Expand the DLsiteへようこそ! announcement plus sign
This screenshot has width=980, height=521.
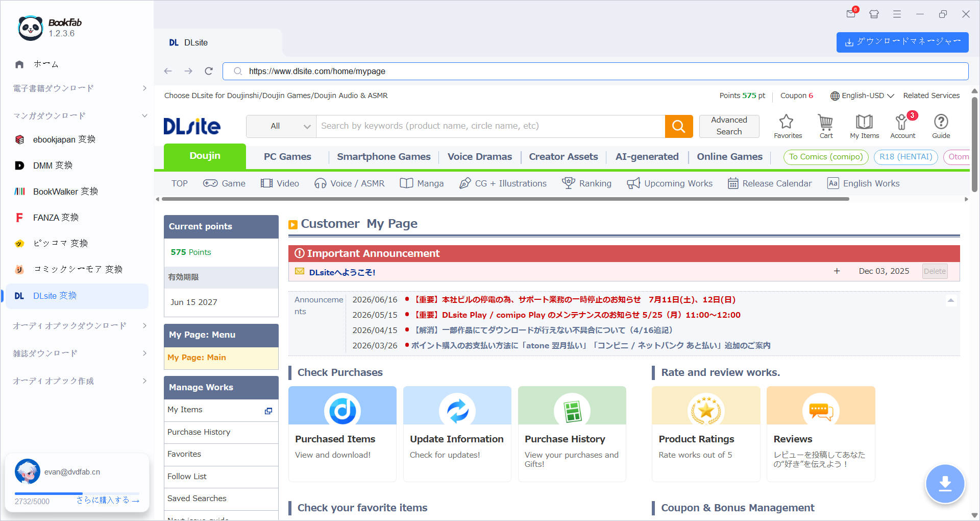(837, 271)
